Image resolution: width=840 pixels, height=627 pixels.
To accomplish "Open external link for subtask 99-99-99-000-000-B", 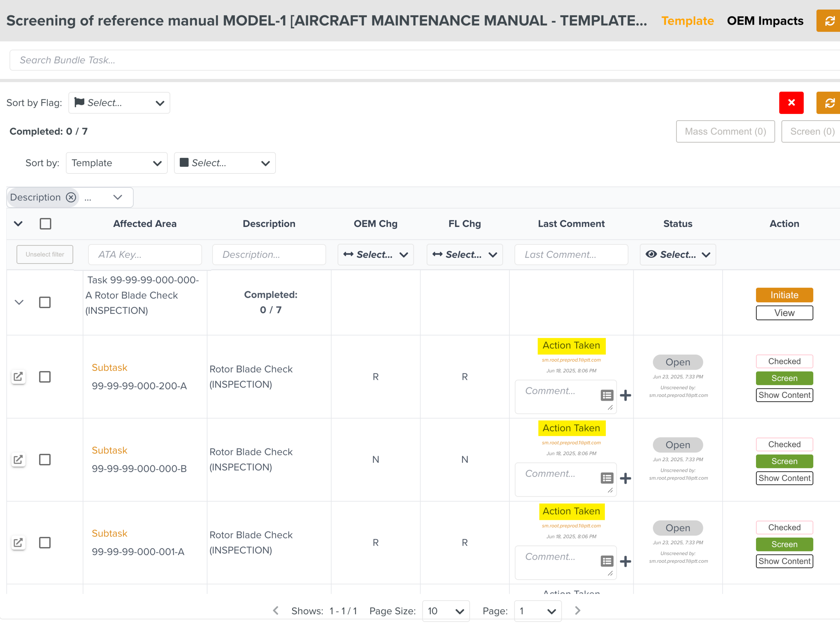I will 18,460.
